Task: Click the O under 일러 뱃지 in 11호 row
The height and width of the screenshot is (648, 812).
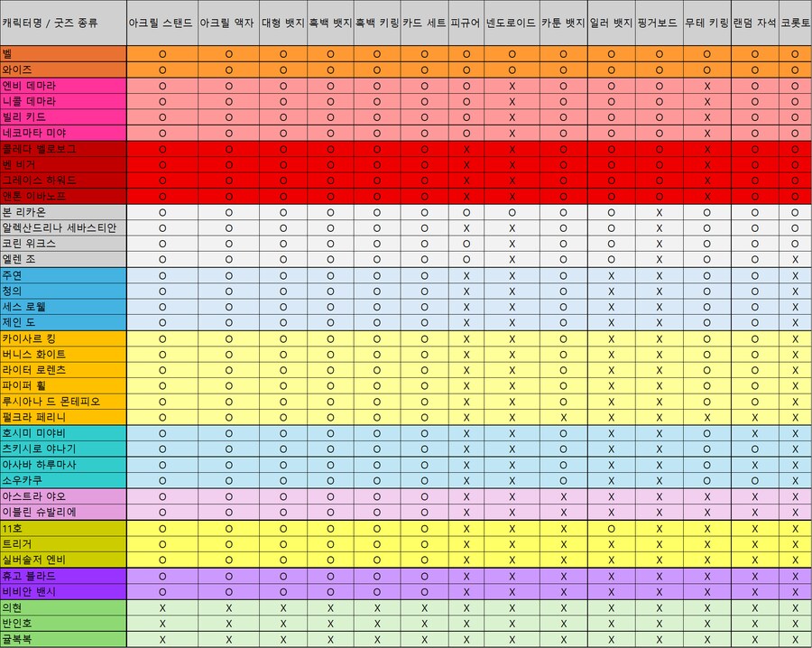Action: (611, 529)
